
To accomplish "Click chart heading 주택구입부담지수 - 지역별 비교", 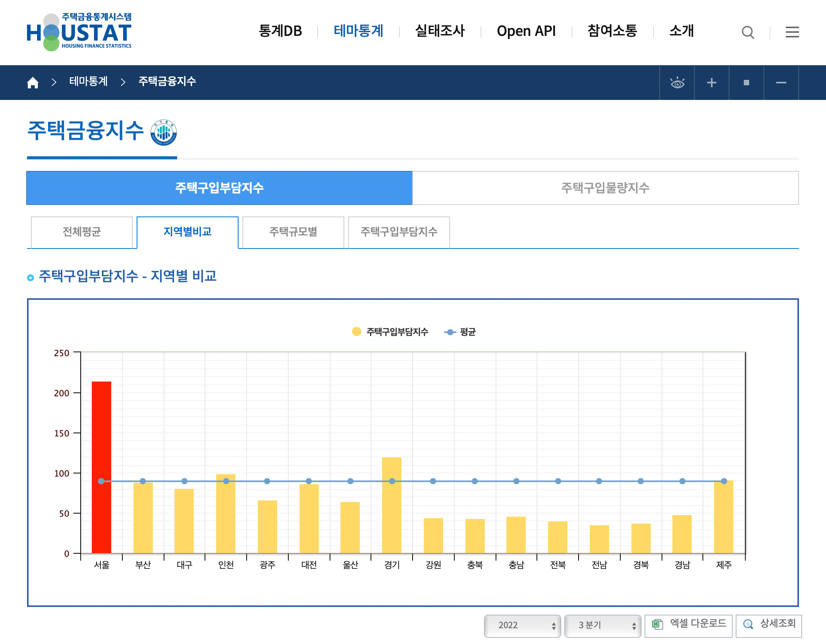I will point(127,276).
